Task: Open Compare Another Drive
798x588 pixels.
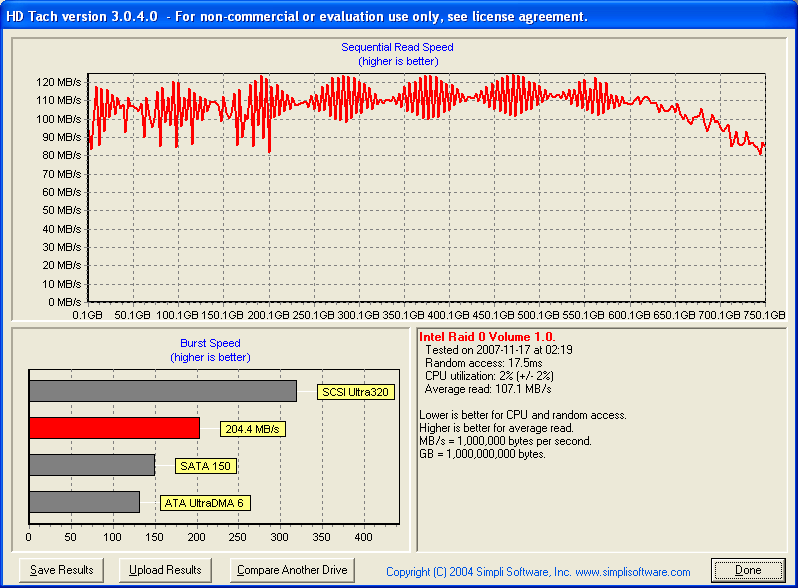Action: click(292, 570)
